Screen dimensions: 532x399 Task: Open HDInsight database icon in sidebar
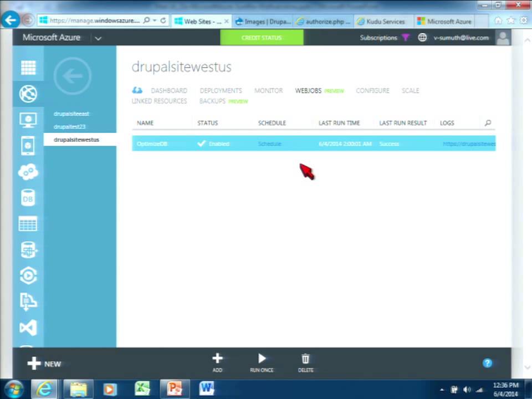[x=28, y=250]
